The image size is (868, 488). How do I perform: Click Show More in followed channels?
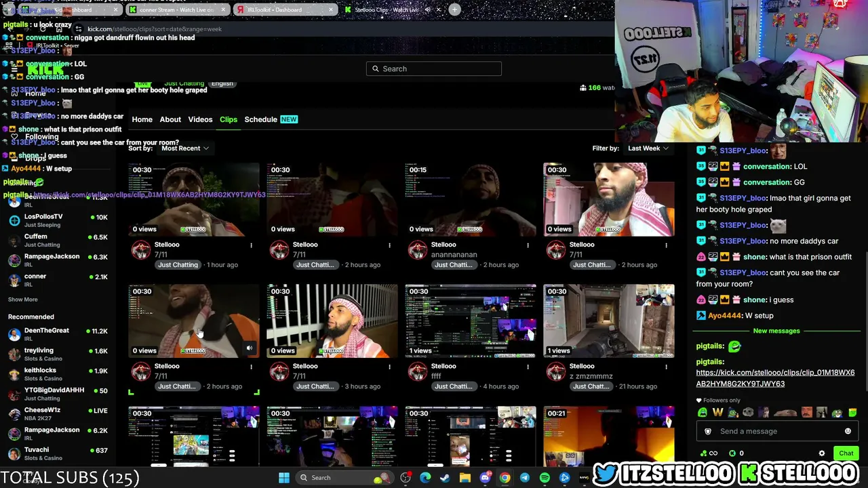tap(23, 300)
